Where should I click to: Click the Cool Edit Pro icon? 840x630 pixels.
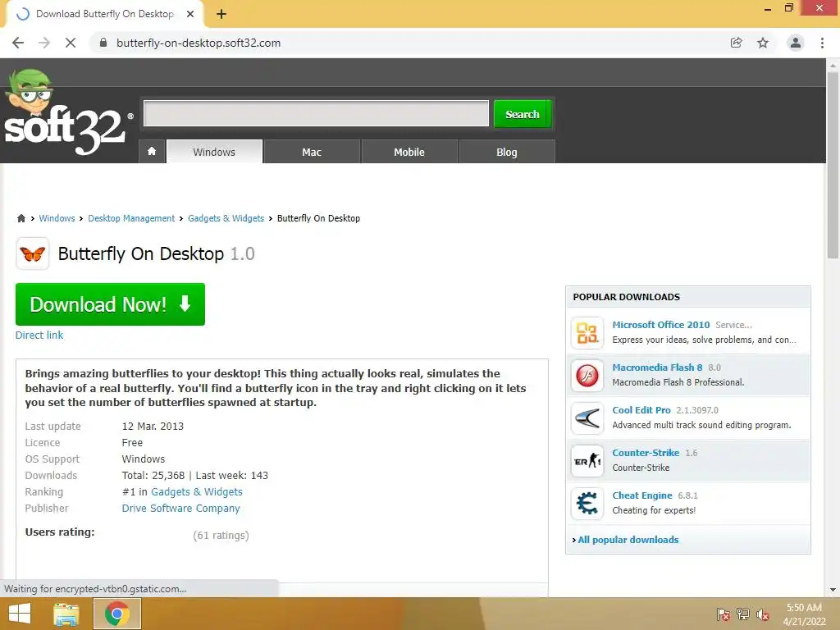tap(587, 418)
